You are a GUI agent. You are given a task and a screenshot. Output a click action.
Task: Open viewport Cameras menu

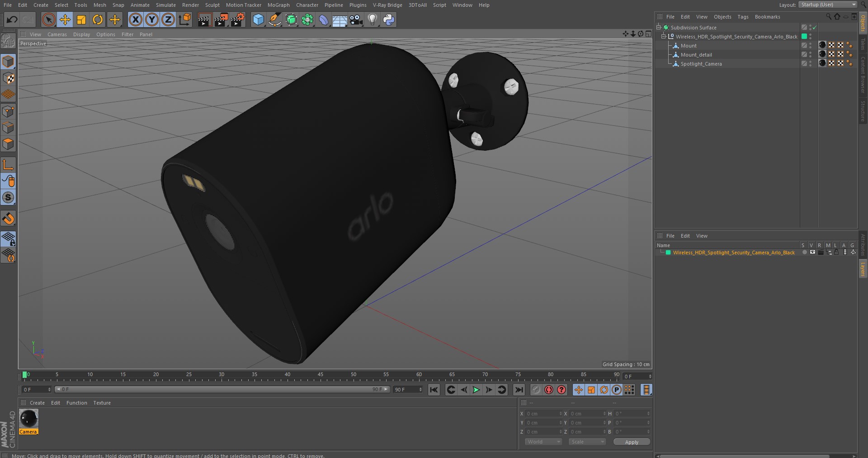click(57, 34)
